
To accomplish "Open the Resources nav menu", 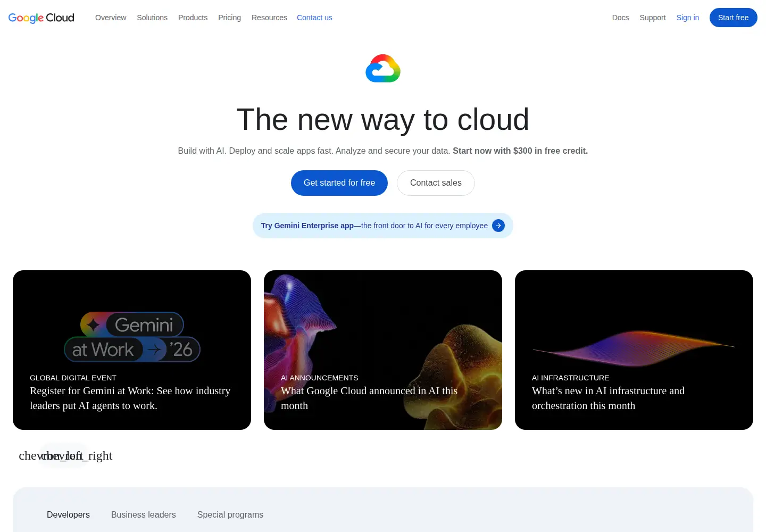I will point(269,18).
